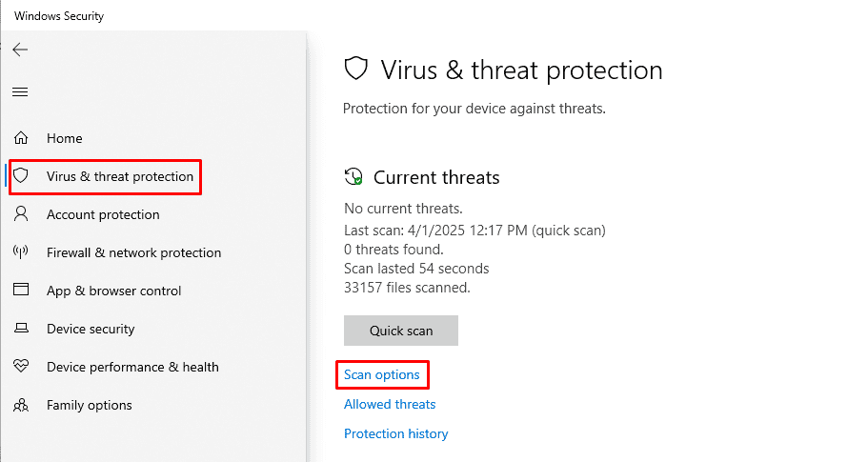Go back using the back arrow

[x=20, y=50]
